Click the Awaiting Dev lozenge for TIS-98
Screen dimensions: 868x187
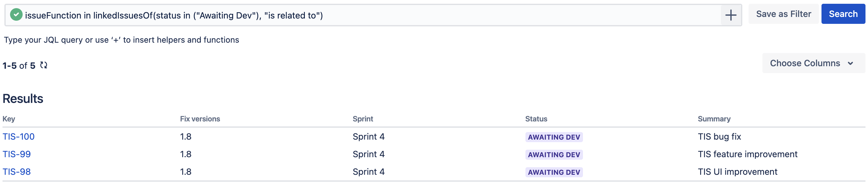(x=554, y=172)
